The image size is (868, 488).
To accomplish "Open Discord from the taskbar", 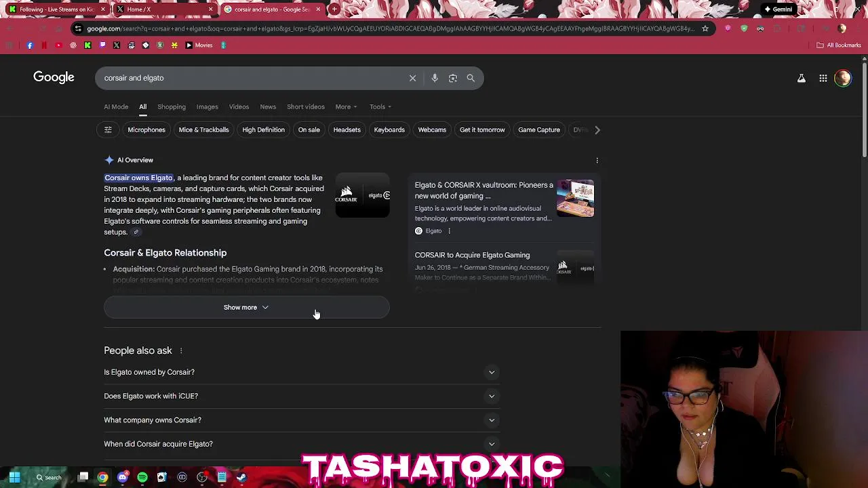I will tap(122, 477).
